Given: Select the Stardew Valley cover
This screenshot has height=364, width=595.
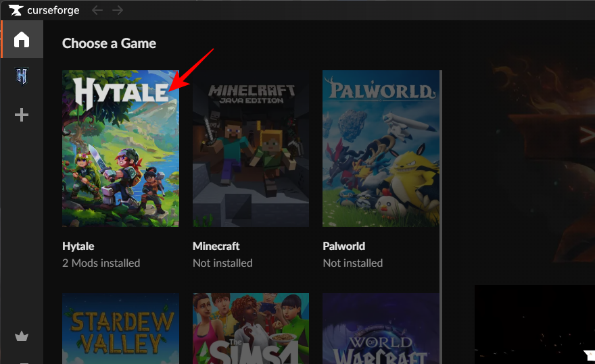Looking at the screenshot, I should (x=120, y=328).
